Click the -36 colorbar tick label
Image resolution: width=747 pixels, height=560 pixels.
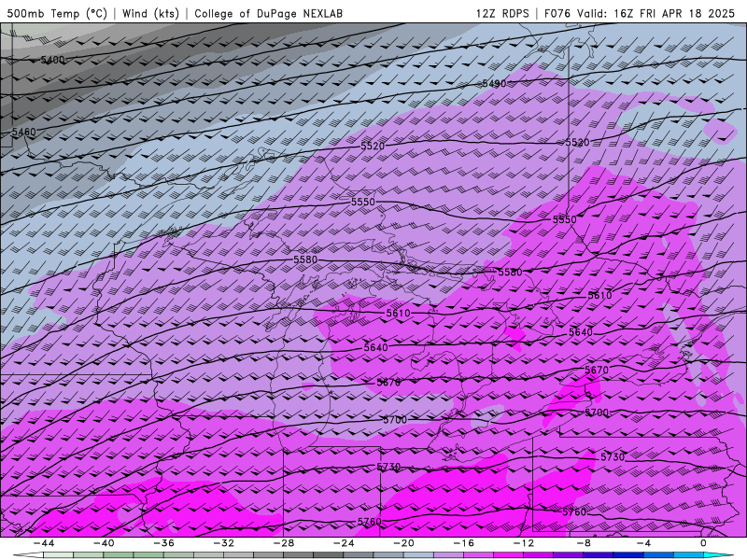[x=163, y=543]
